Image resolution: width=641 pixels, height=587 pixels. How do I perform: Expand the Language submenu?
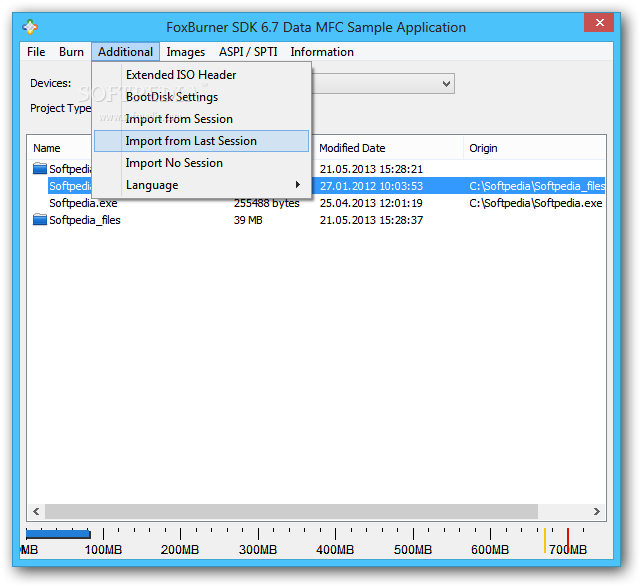(x=201, y=185)
